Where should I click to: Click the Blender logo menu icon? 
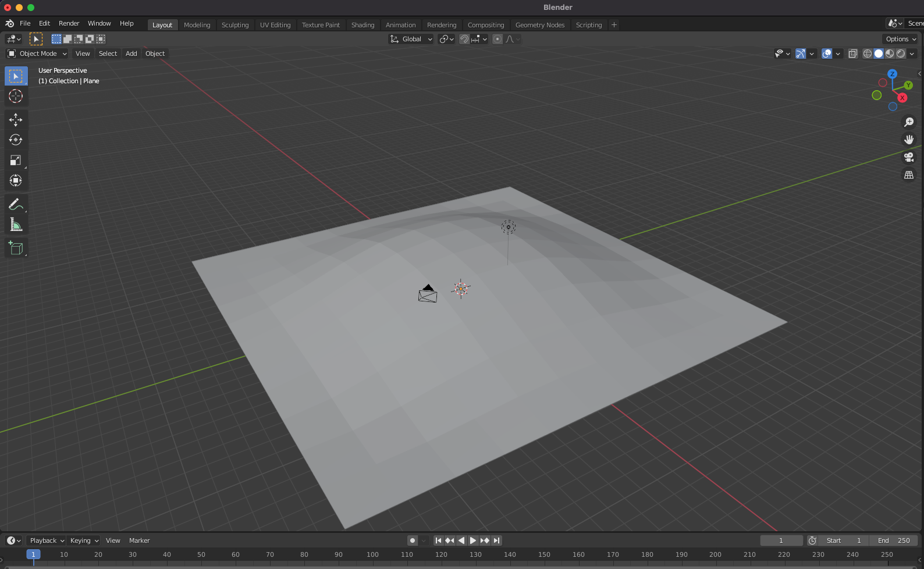click(9, 23)
